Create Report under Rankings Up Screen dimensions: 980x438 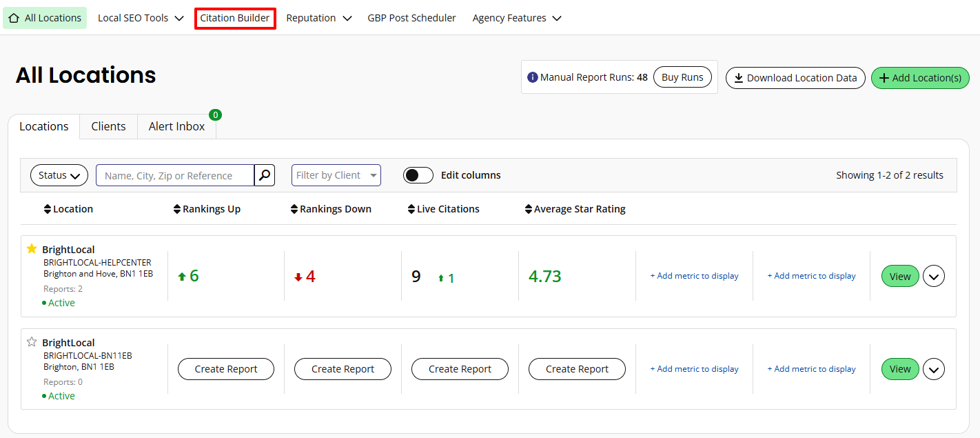click(x=226, y=369)
